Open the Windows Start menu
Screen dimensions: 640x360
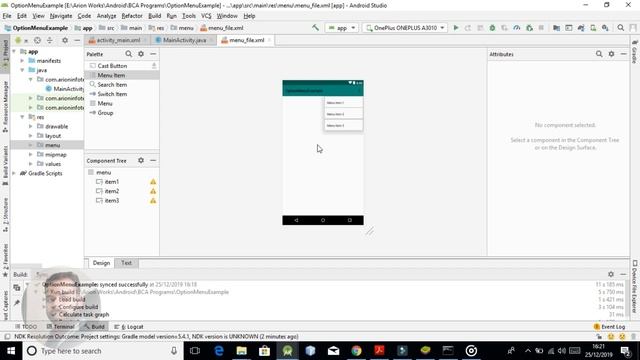click(11, 351)
